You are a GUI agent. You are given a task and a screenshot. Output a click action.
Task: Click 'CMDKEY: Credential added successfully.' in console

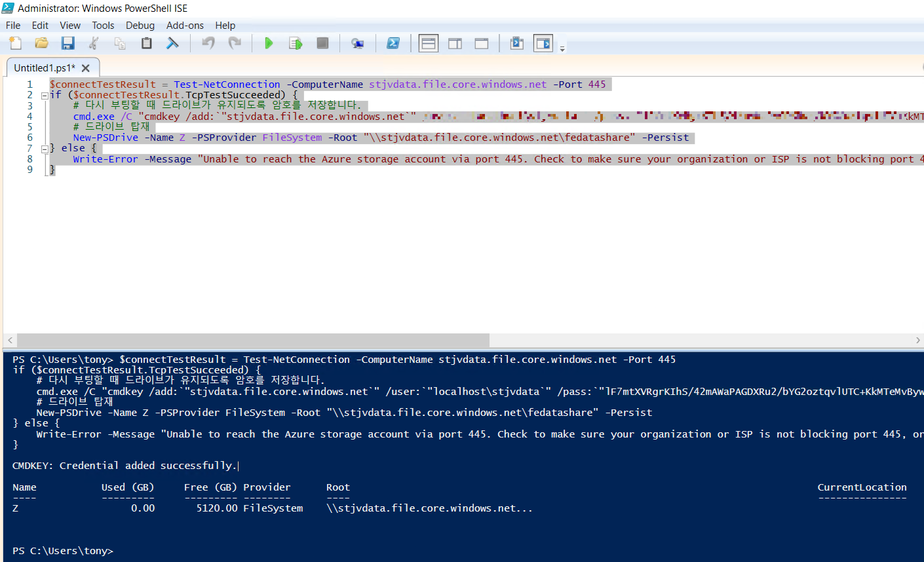124,466
